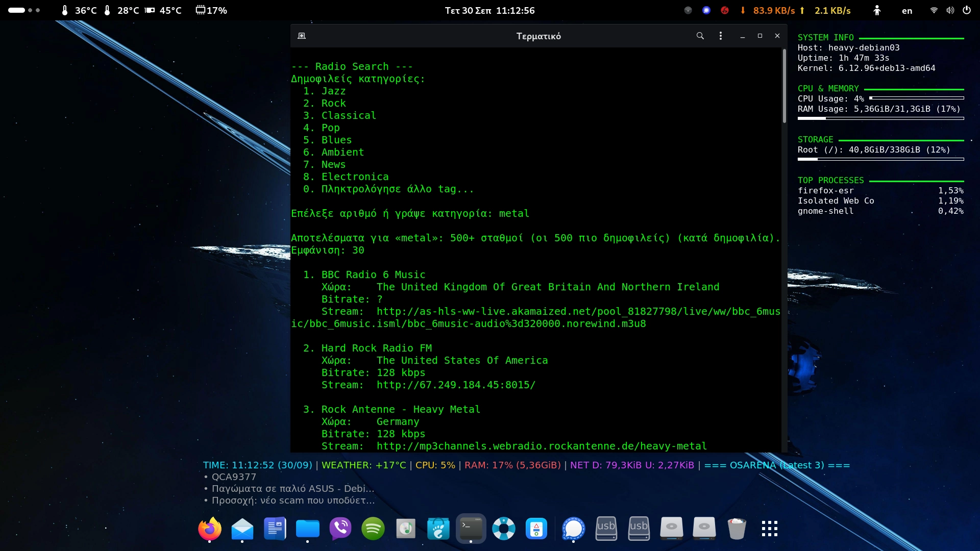Viewport: 980px width, 551px height.
Task: Open the blue document writer app in dock
Action: point(275,529)
